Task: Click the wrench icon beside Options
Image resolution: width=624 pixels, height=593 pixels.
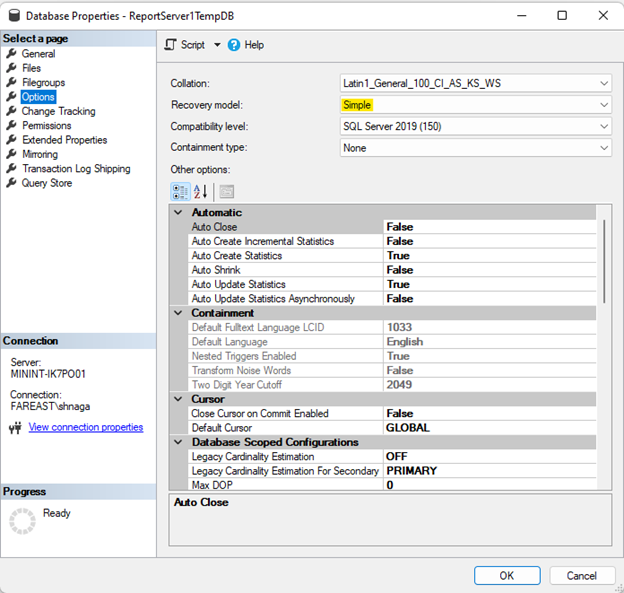Action: click(12, 96)
